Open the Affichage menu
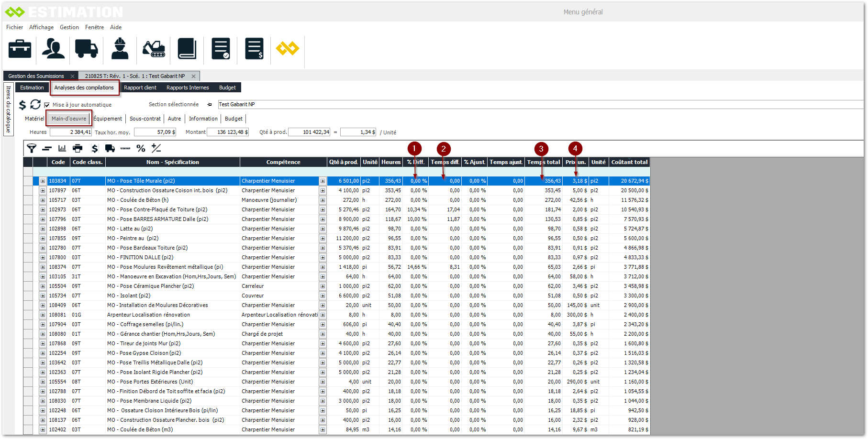Viewport: 868px width, 439px height. (41, 27)
